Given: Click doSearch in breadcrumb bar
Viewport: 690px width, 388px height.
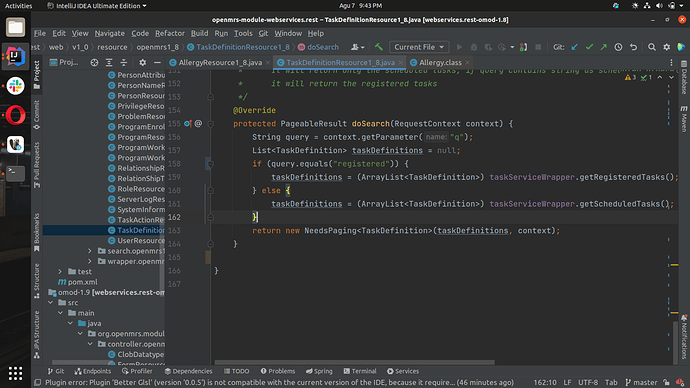Looking at the screenshot, I should pos(319,47).
